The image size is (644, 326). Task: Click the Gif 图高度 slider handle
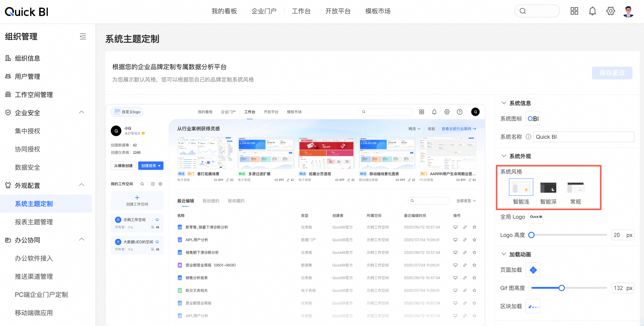click(x=561, y=288)
